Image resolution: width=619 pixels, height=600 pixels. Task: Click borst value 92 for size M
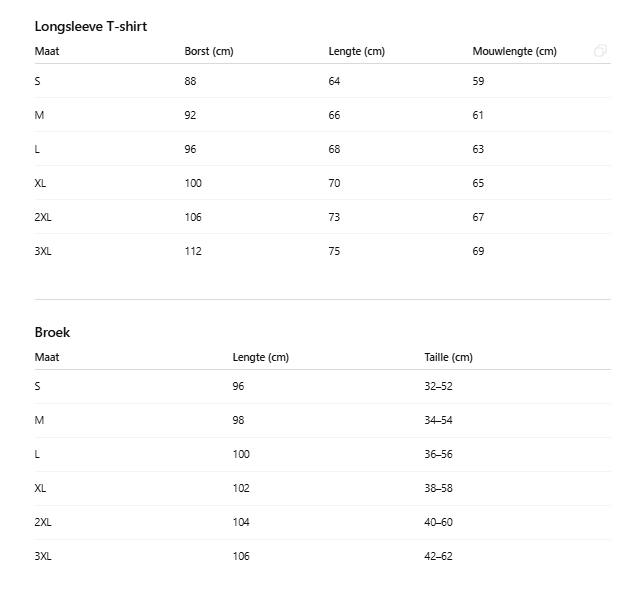coord(190,116)
